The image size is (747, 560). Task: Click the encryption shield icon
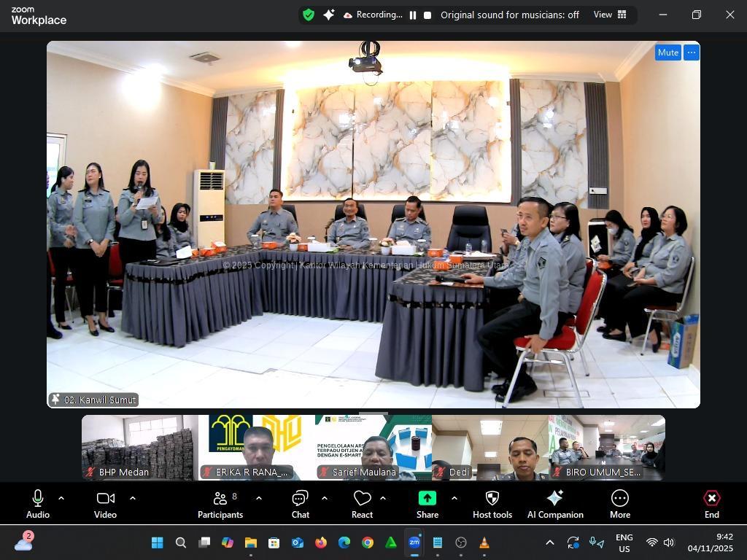309,15
